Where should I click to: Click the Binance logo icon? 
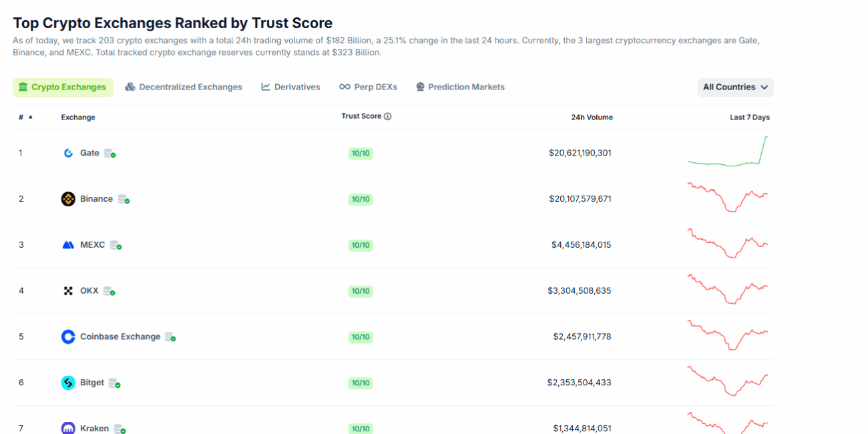(x=68, y=199)
